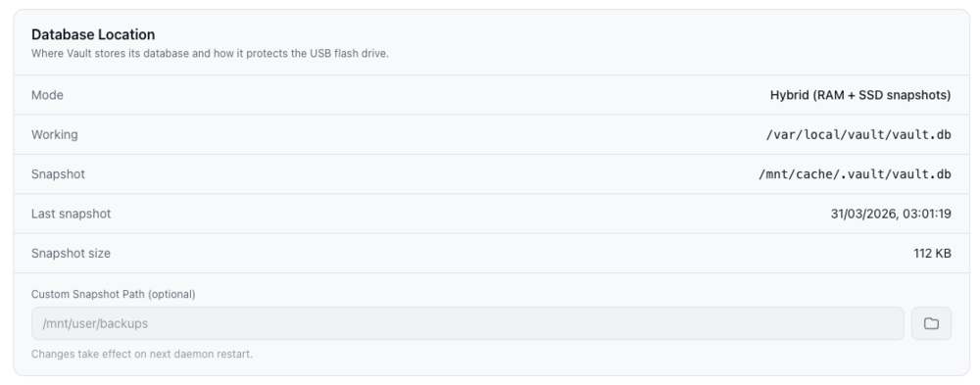Click the Snapshot size row label
The height and width of the screenshot is (385, 980).
tap(71, 253)
